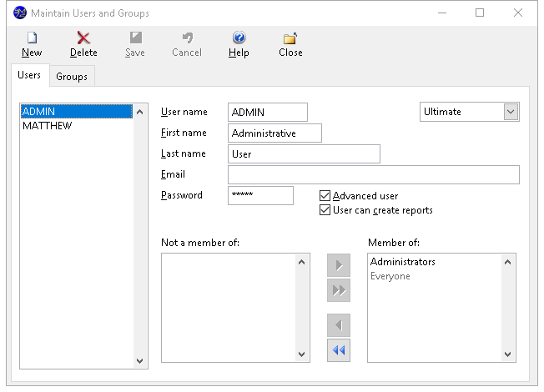Click the Email input field

pos(374,175)
